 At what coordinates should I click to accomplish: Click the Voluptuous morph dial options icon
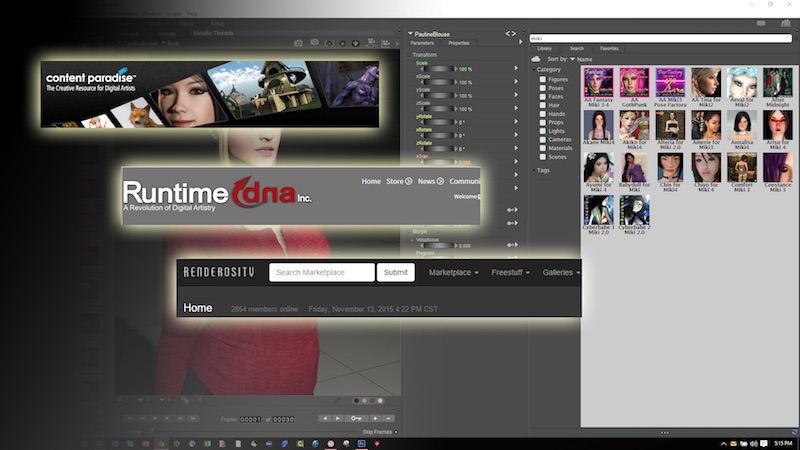tap(512, 245)
